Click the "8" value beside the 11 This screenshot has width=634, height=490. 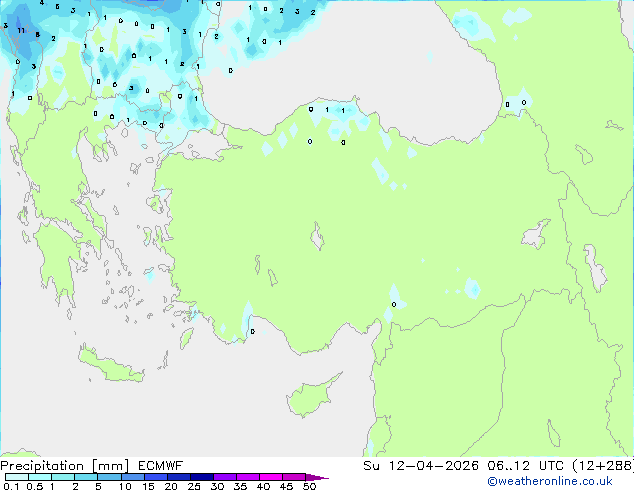[x=38, y=34]
